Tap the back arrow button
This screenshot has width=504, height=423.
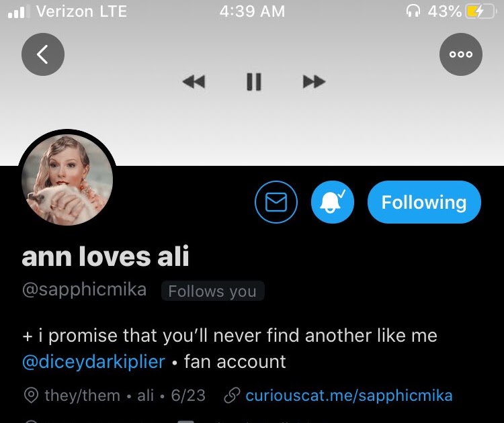tap(43, 54)
